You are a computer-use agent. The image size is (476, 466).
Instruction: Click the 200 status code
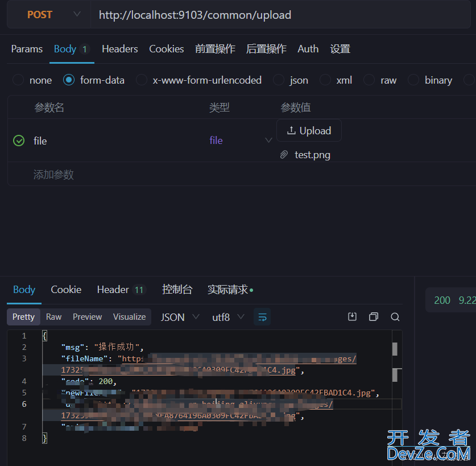(x=442, y=300)
